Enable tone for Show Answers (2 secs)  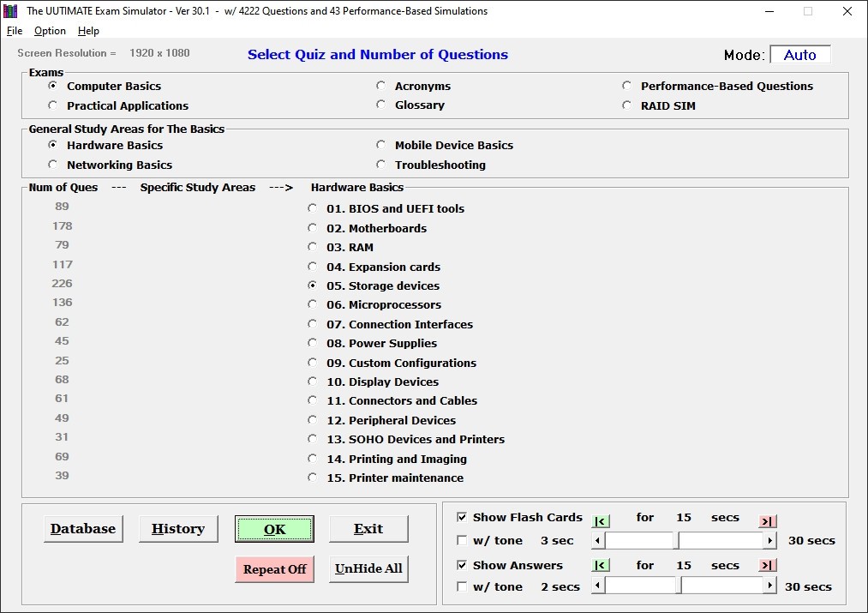point(462,586)
